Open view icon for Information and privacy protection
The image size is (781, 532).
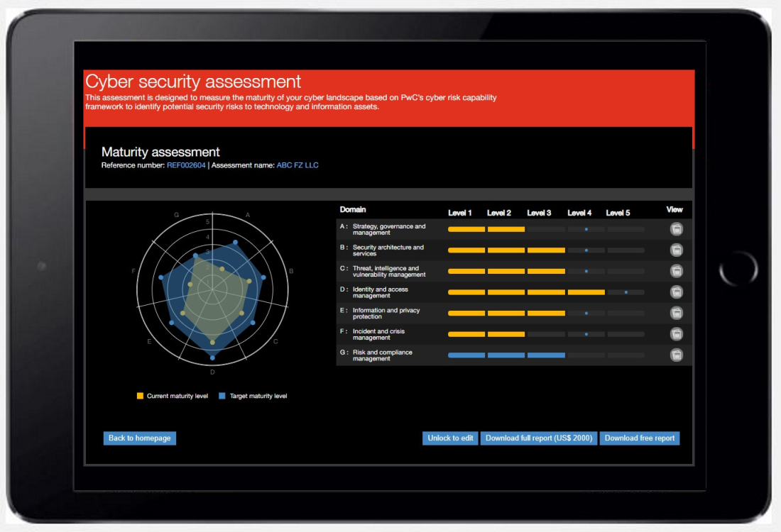click(x=677, y=313)
